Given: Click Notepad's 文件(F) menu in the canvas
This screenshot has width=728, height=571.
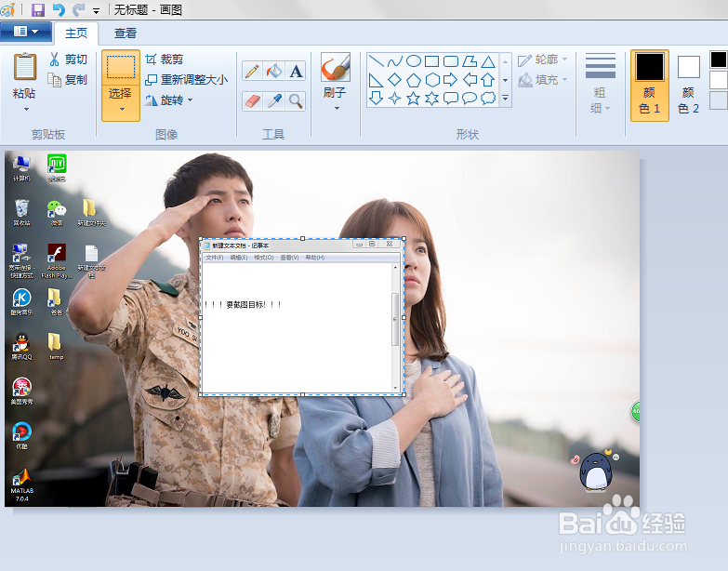Looking at the screenshot, I should [215, 258].
